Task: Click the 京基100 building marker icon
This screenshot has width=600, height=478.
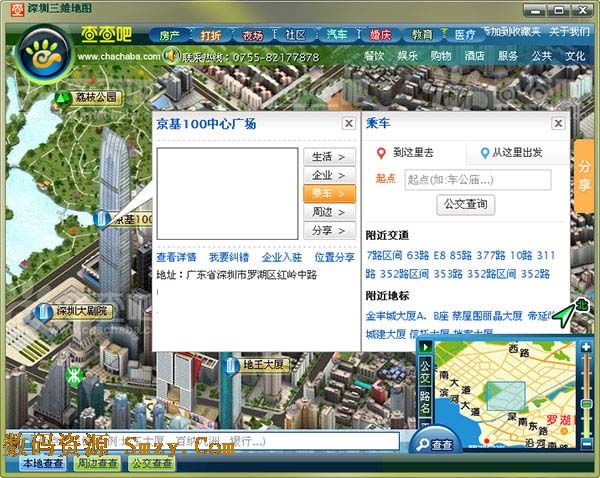Action: click(x=101, y=220)
